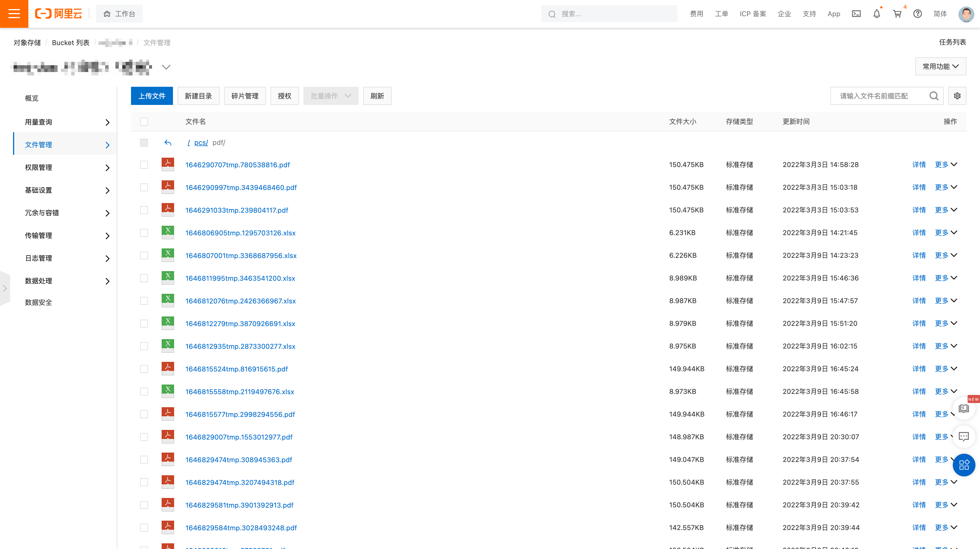Select checkbox for 1646806905tmp.1295703126.xlsx
Viewport: 980px width, 549px height.
144,233
